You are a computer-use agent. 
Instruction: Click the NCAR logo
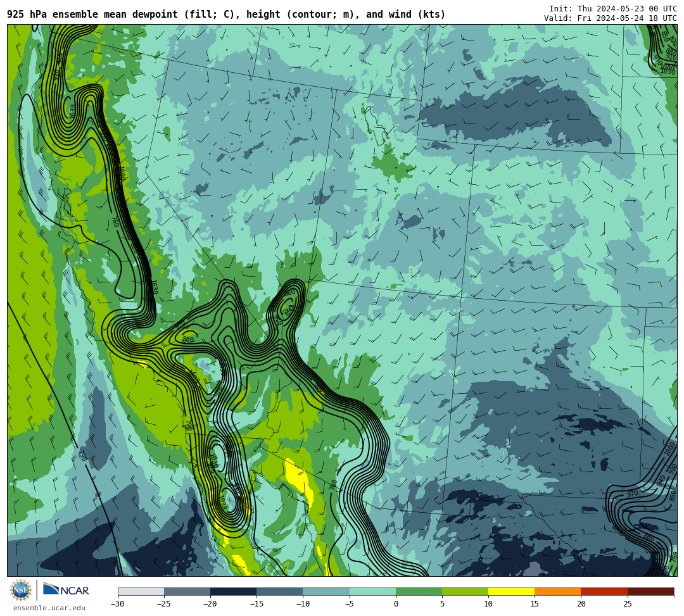click(x=66, y=590)
